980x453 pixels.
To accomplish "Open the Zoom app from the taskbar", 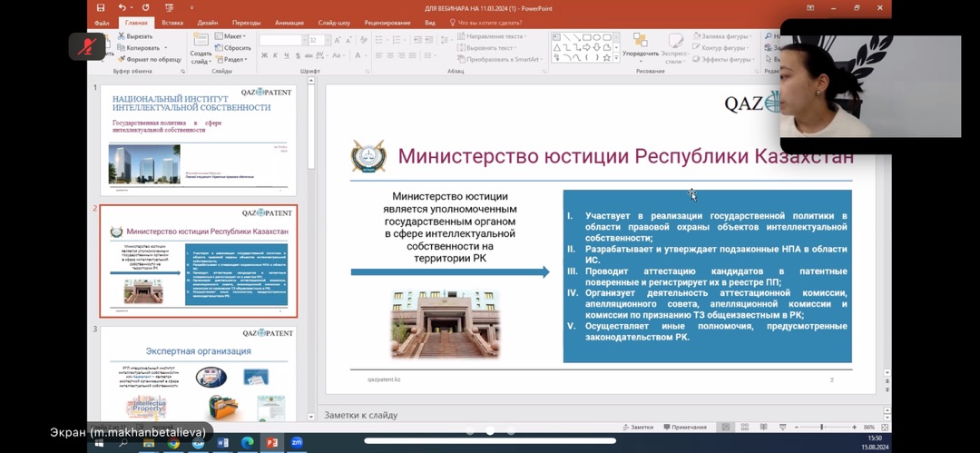I will pos(296,442).
